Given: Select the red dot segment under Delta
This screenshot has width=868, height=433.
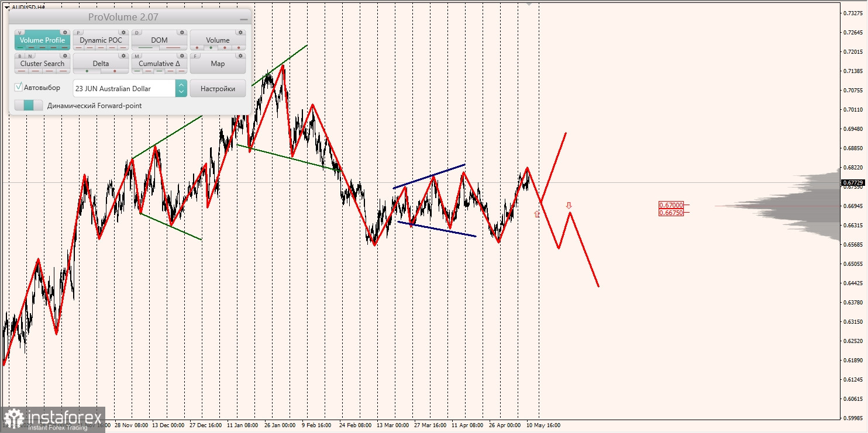Looking at the screenshot, I should (x=115, y=71).
